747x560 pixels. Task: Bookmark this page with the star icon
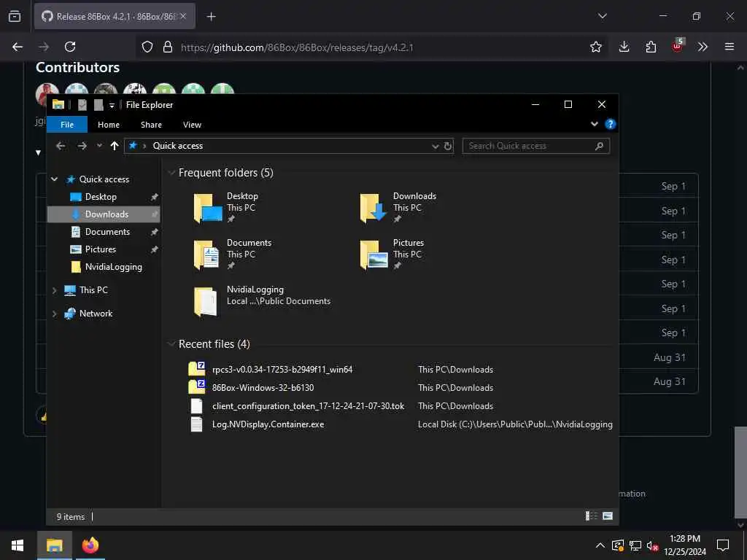click(595, 47)
